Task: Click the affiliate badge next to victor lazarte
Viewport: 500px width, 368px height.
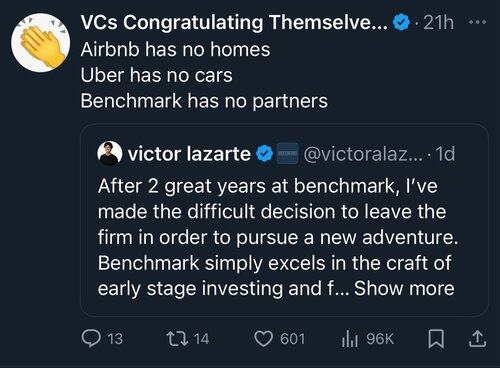Action: [x=288, y=153]
